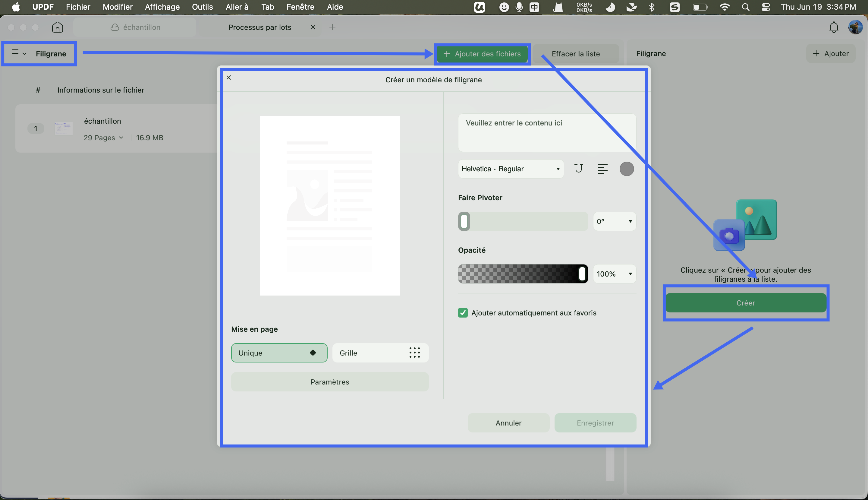This screenshot has height=500, width=868.
Task: Go to the home icon
Action: pyautogui.click(x=57, y=27)
